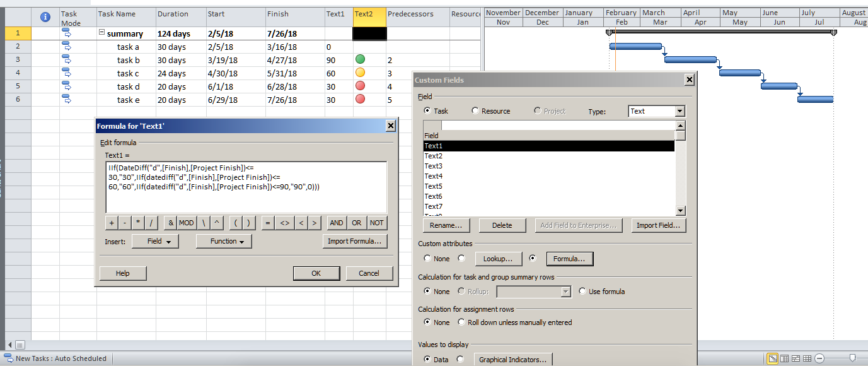Select the Formula radio button
868x366 pixels.
[533, 259]
